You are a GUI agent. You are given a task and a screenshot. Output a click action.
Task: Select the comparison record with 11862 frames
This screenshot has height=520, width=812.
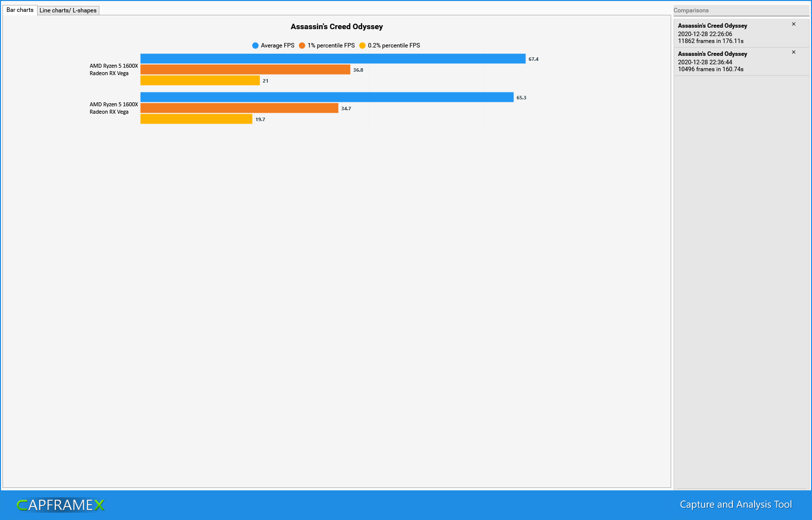pos(741,33)
